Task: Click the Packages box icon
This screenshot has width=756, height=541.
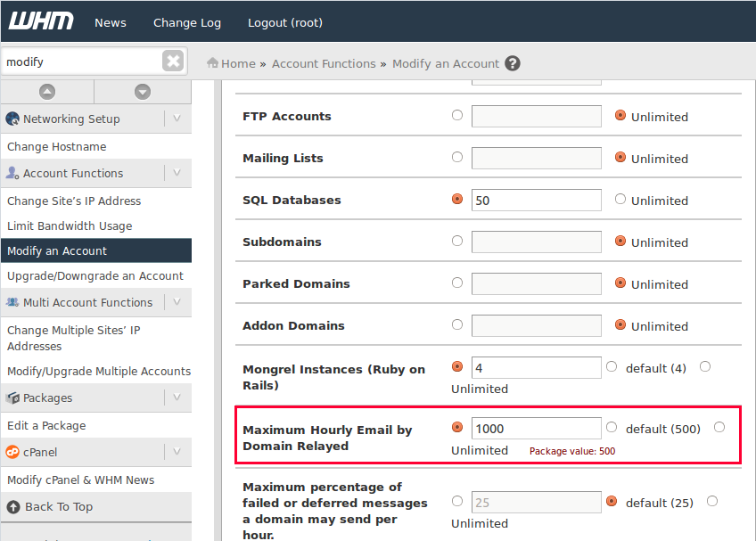Action: [x=13, y=398]
